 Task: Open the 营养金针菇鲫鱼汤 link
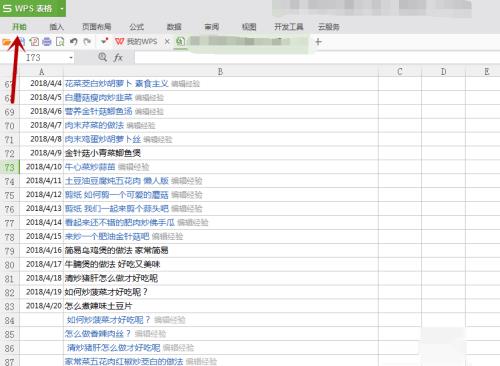[98, 112]
